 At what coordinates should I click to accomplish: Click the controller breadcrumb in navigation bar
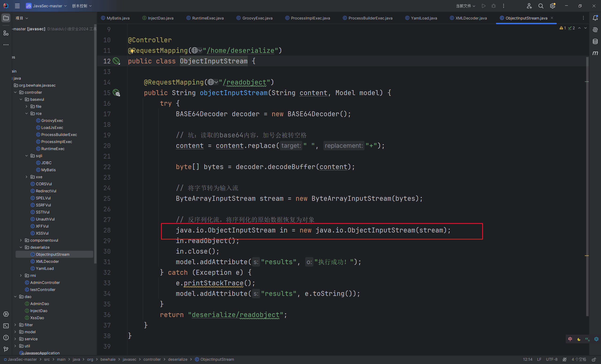coord(152,359)
